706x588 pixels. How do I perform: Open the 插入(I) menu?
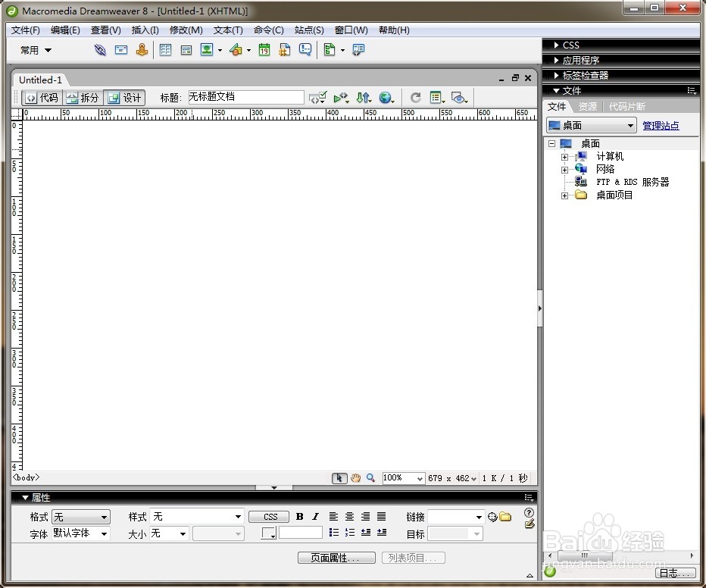point(145,30)
